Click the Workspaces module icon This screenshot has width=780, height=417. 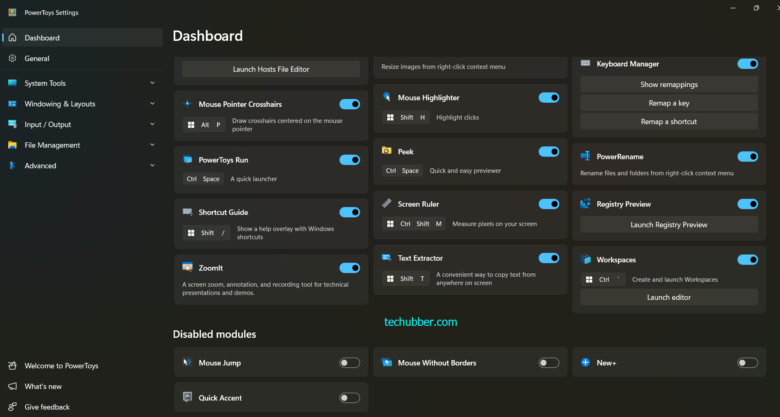(585, 259)
